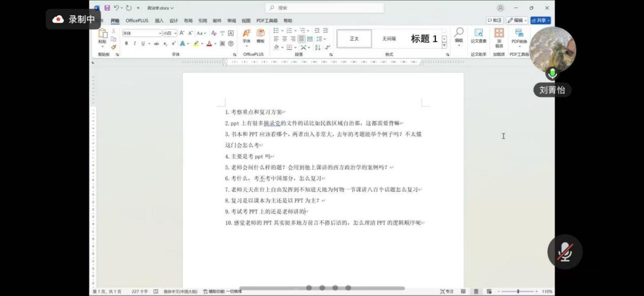The width and height of the screenshot is (644, 296).
Task: Click the strikethrough formatting icon
Action: coord(157,43)
